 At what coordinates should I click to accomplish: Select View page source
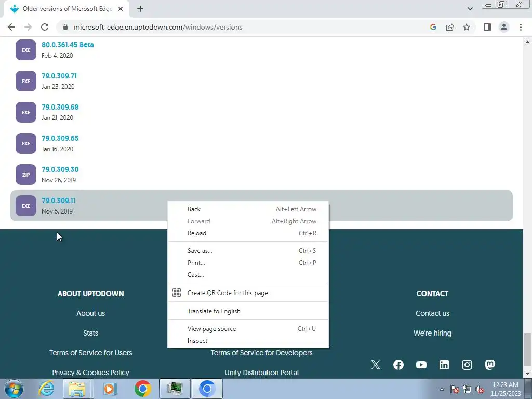click(248, 329)
